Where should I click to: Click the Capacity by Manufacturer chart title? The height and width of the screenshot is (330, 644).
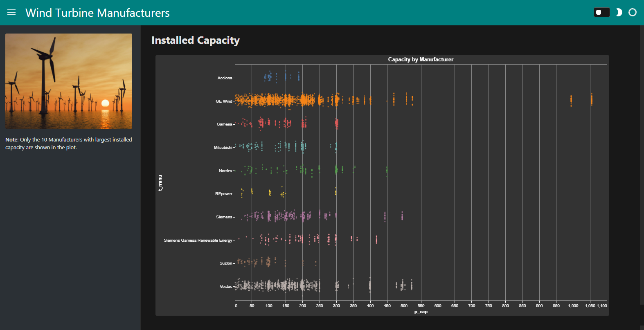421,59
